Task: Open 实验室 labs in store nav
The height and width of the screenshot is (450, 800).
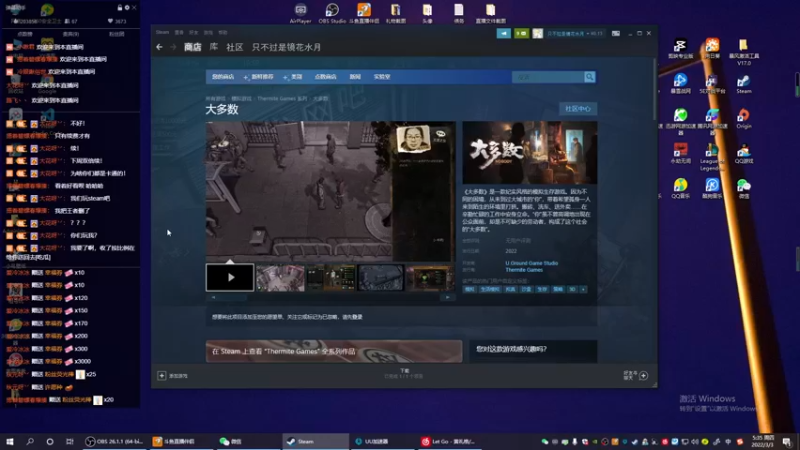Action: point(382,77)
